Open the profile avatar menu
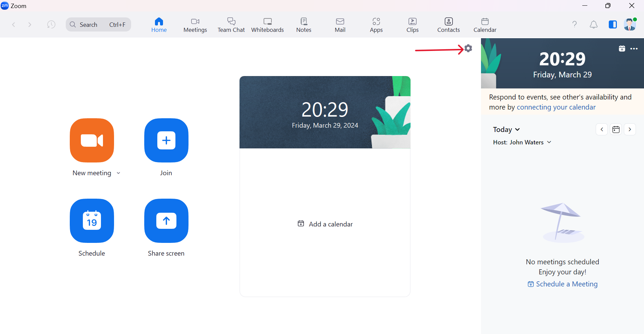 pos(630,24)
